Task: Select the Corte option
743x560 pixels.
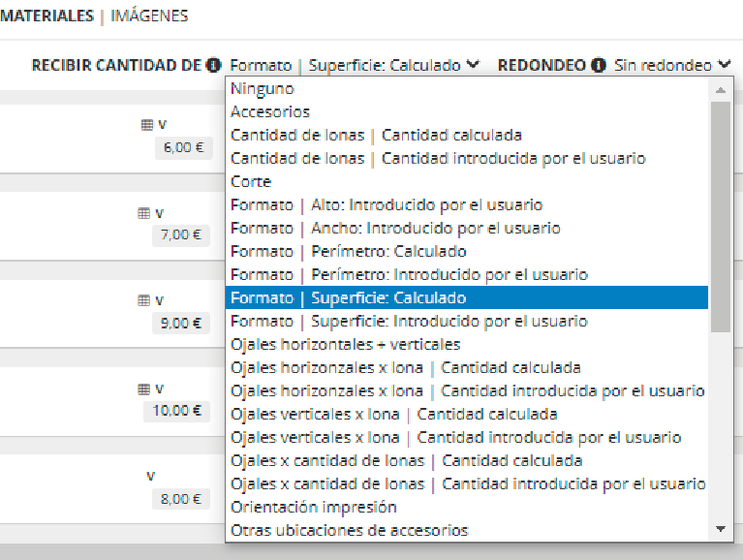Action: pos(251,182)
